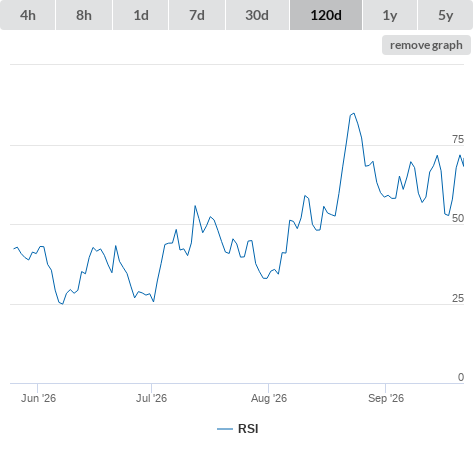
Task: Click the Sep '26 axis marker
Action: click(386, 398)
